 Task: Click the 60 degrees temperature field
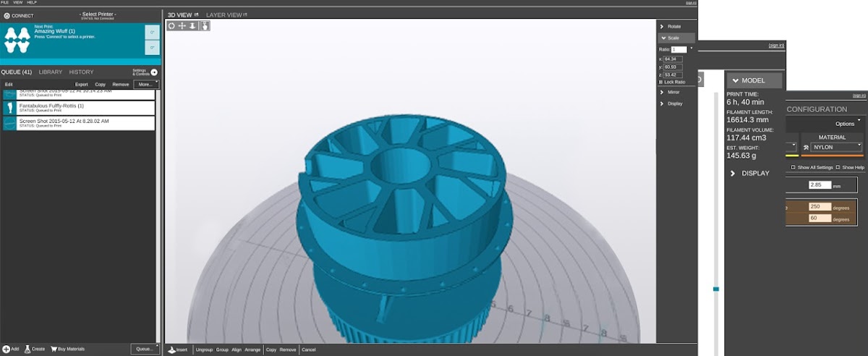pos(820,218)
